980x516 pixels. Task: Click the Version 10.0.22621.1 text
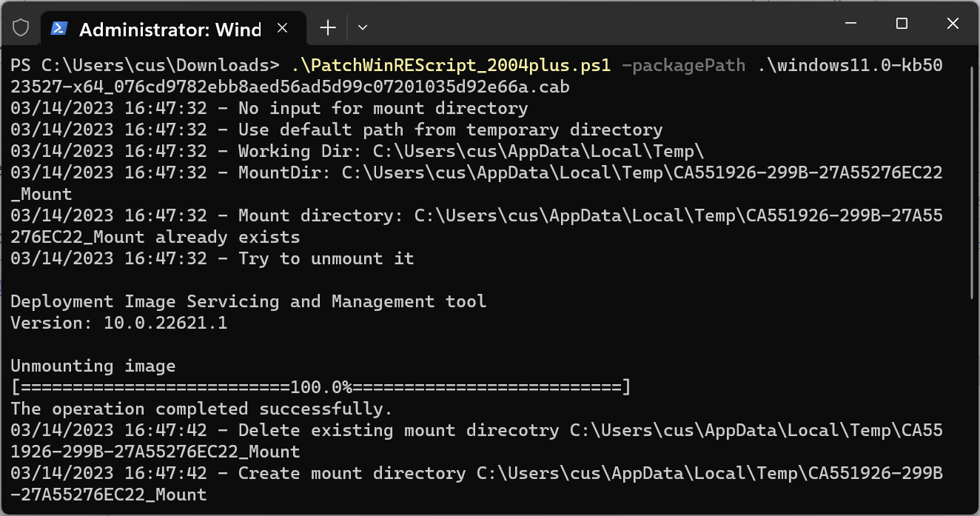[x=118, y=322]
